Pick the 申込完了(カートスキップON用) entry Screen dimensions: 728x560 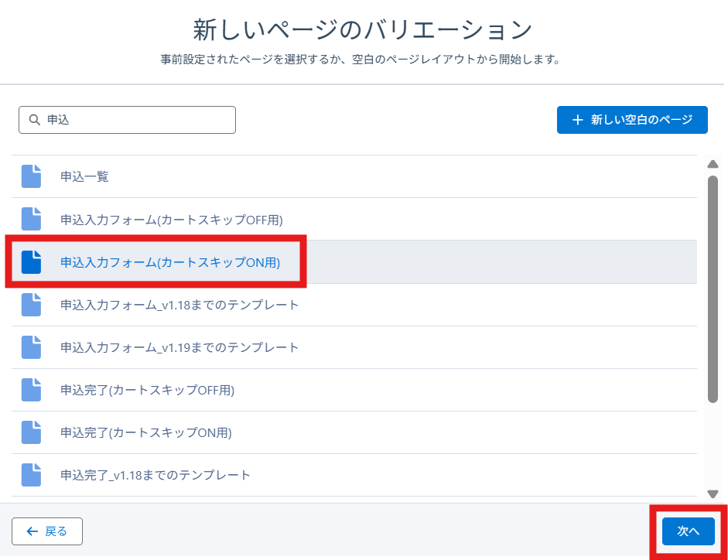(146, 432)
